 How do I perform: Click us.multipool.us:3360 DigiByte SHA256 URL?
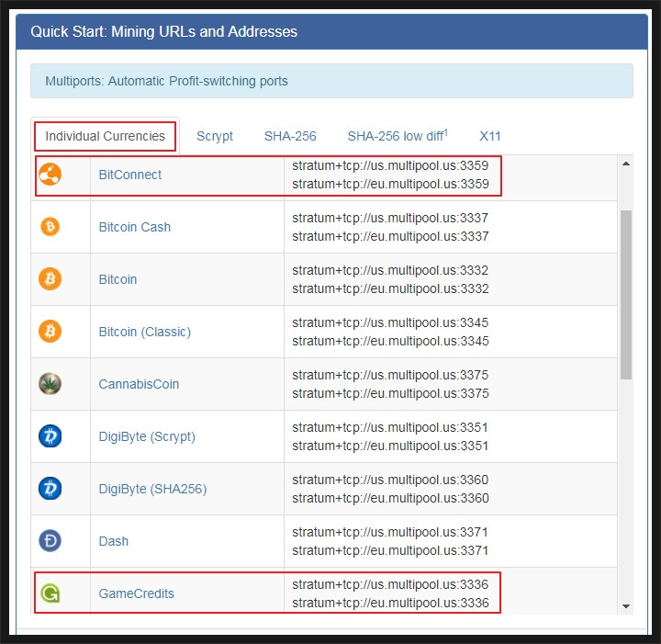pos(390,480)
